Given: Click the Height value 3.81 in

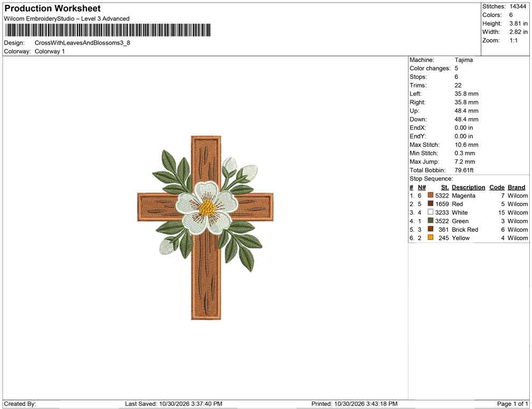Looking at the screenshot, I should (x=519, y=24).
